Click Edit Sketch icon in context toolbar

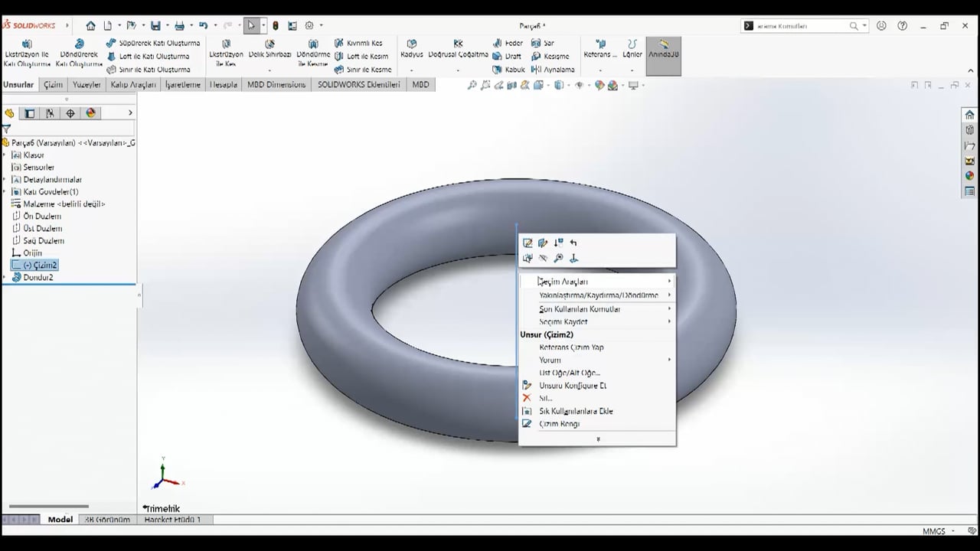(528, 243)
